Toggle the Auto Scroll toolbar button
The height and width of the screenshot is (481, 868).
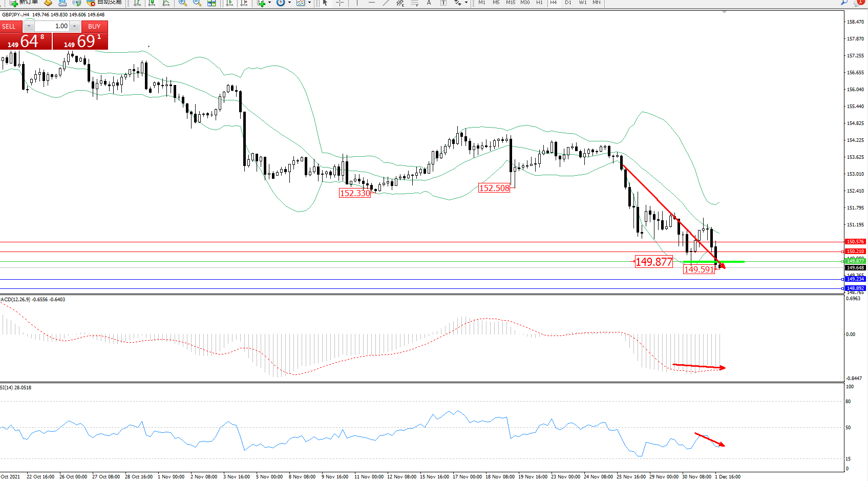pyautogui.click(x=229, y=3)
